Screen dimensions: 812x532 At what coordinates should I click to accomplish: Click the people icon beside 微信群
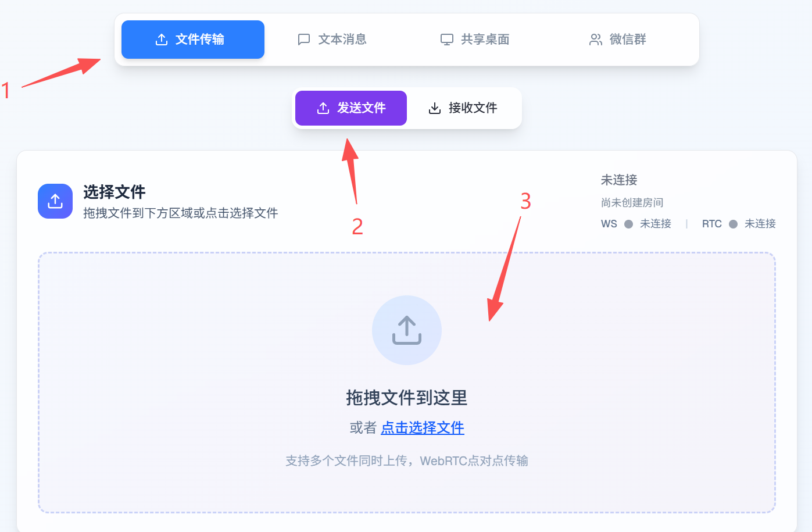tap(595, 40)
